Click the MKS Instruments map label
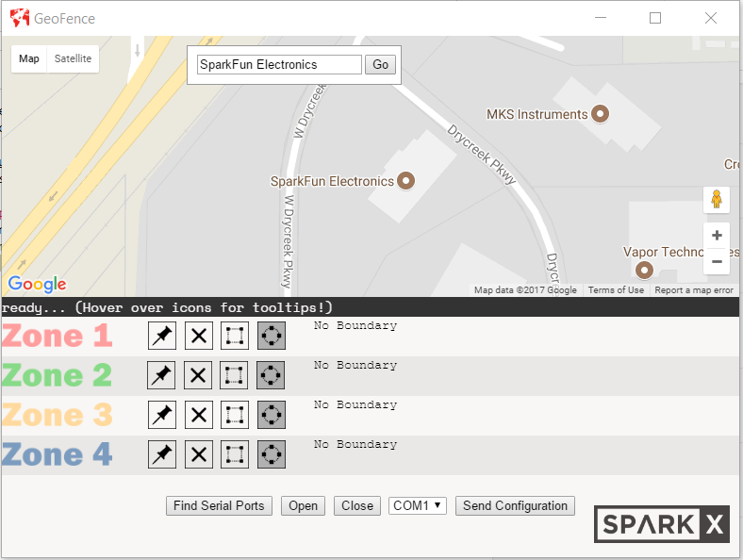Image resolution: width=743 pixels, height=560 pixels. tap(537, 115)
